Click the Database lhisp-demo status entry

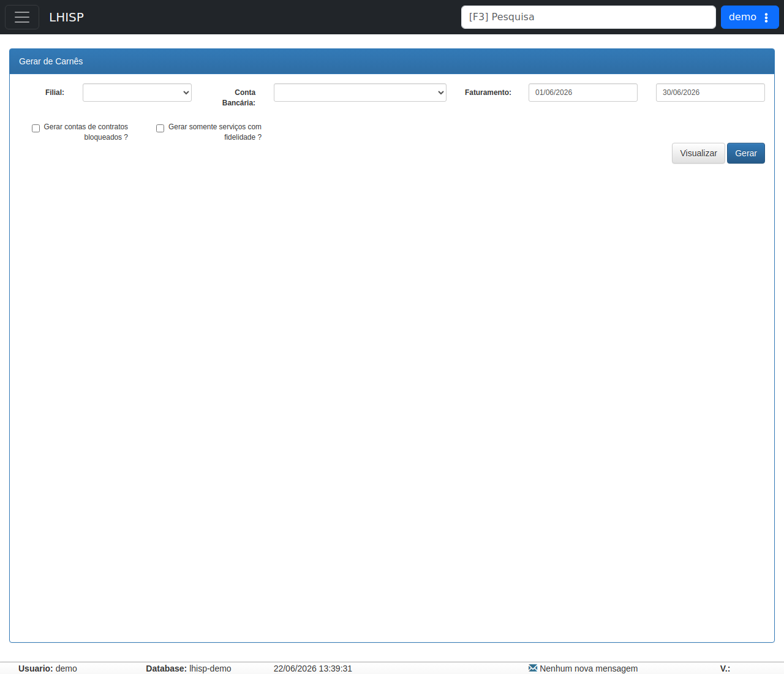click(x=189, y=668)
